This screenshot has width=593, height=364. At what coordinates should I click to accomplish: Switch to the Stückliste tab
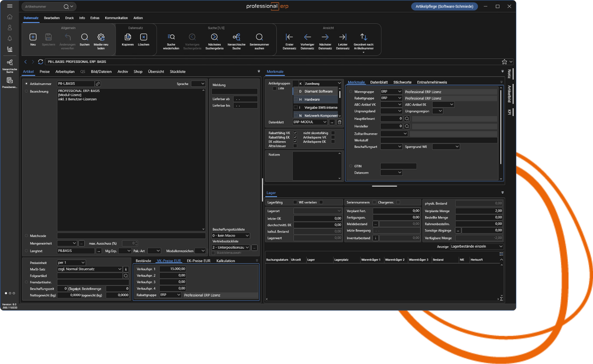(177, 72)
